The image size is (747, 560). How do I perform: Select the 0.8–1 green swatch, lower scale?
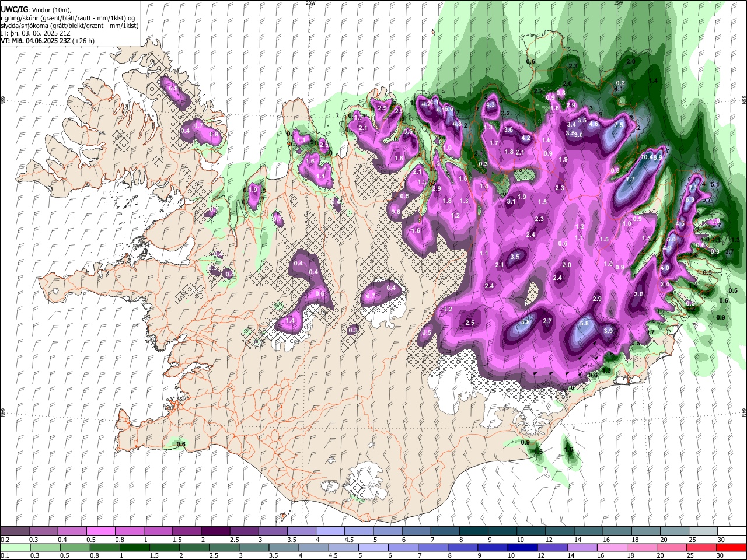coord(105,547)
